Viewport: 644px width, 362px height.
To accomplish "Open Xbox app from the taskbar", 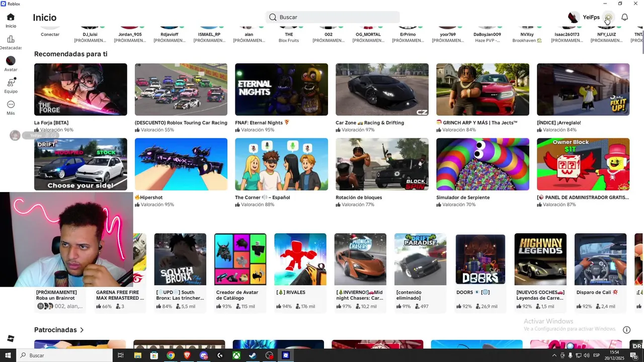I will click(x=236, y=355).
